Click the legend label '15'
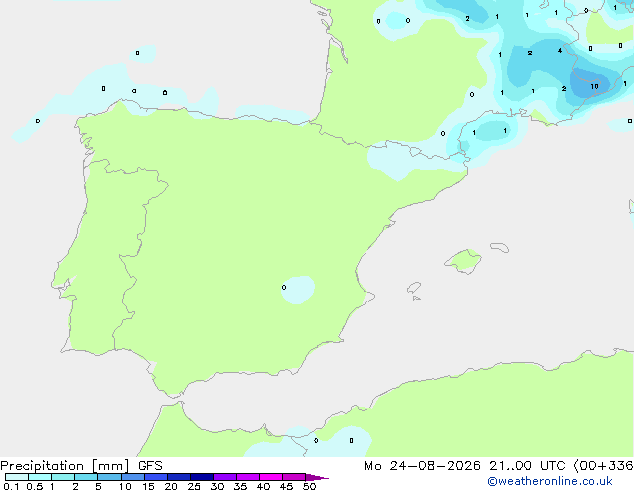The image size is (634, 490). point(148,486)
